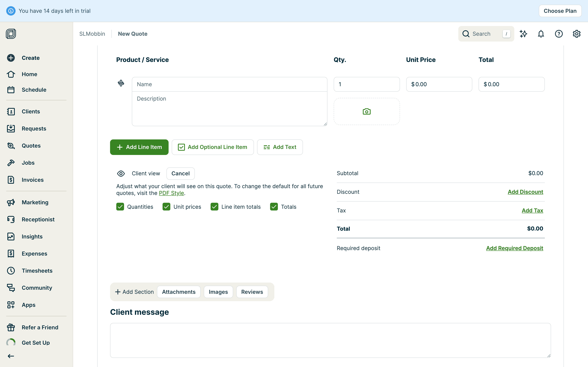Expand Add Section options
The image size is (588, 367).
tap(134, 292)
